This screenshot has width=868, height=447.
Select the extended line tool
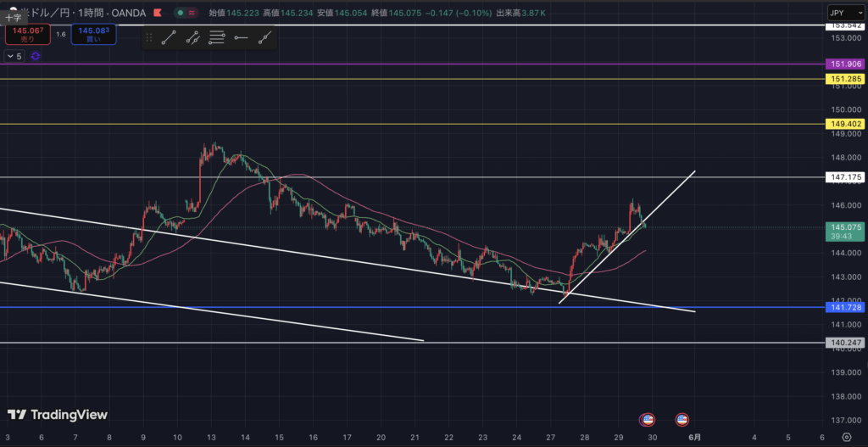point(265,37)
